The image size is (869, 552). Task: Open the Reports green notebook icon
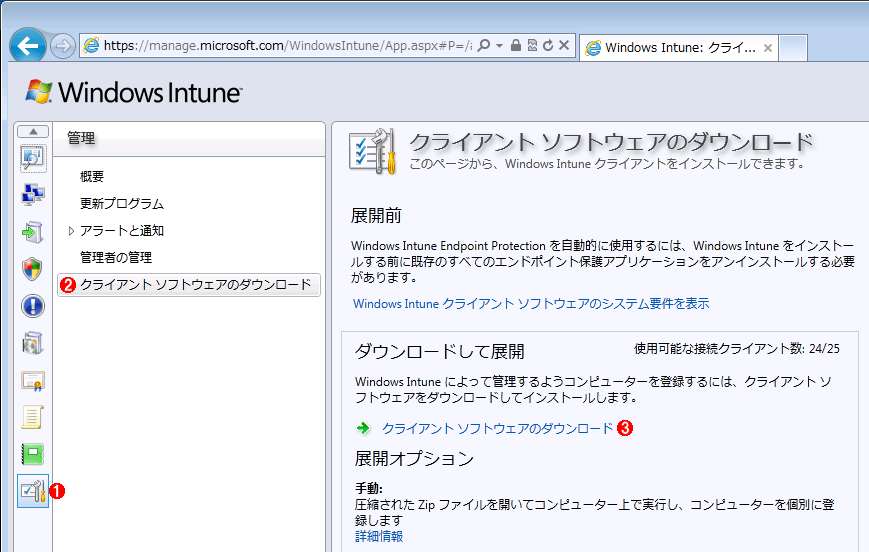click(x=33, y=454)
